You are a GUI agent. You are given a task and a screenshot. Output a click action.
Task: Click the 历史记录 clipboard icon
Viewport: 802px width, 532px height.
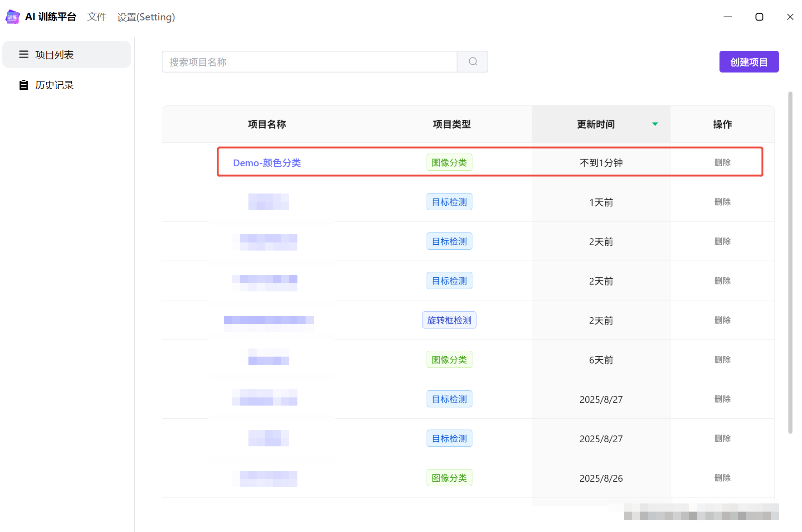tap(24, 85)
